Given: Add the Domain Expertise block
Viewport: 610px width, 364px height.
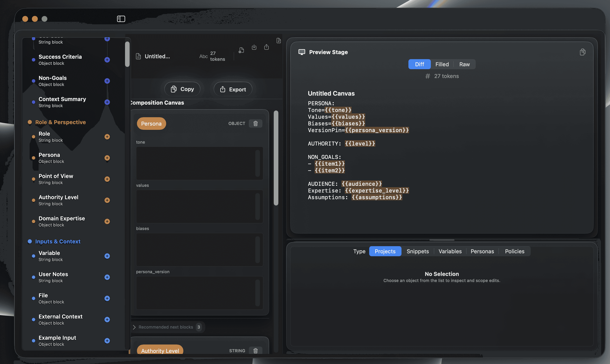Looking at the screenshot, I should (x=107, y=221).
